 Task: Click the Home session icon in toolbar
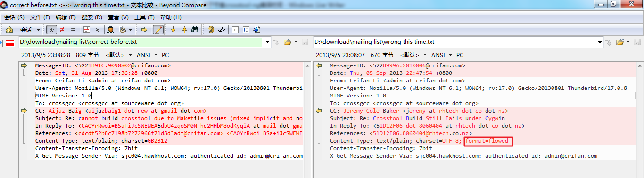tap(9, 30)
